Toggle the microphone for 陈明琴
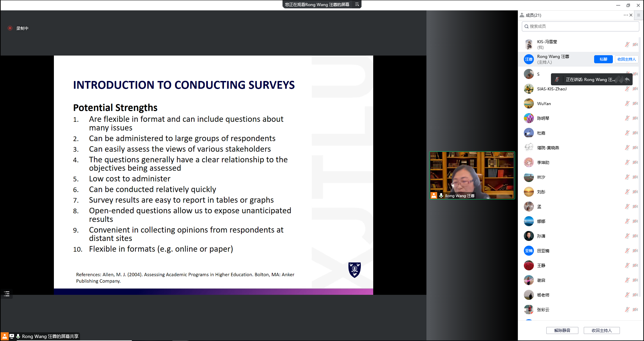The image size is (644, 341). click(627, 118)
